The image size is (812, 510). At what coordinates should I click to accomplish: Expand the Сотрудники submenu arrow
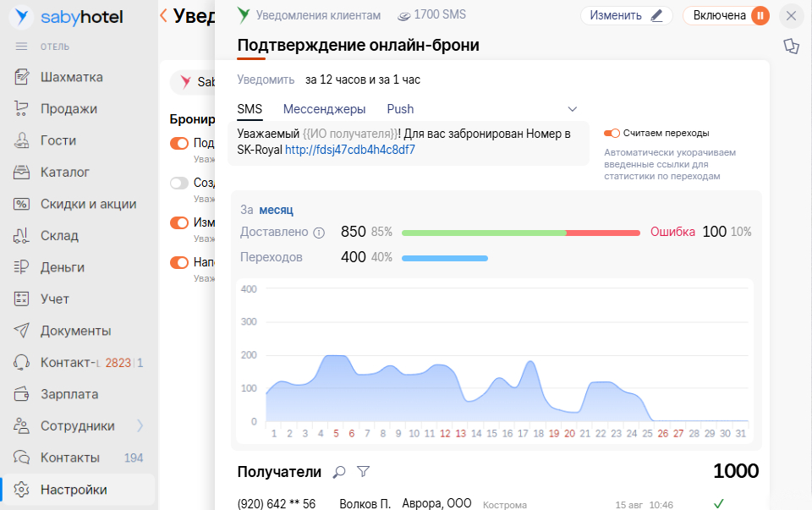140,425
